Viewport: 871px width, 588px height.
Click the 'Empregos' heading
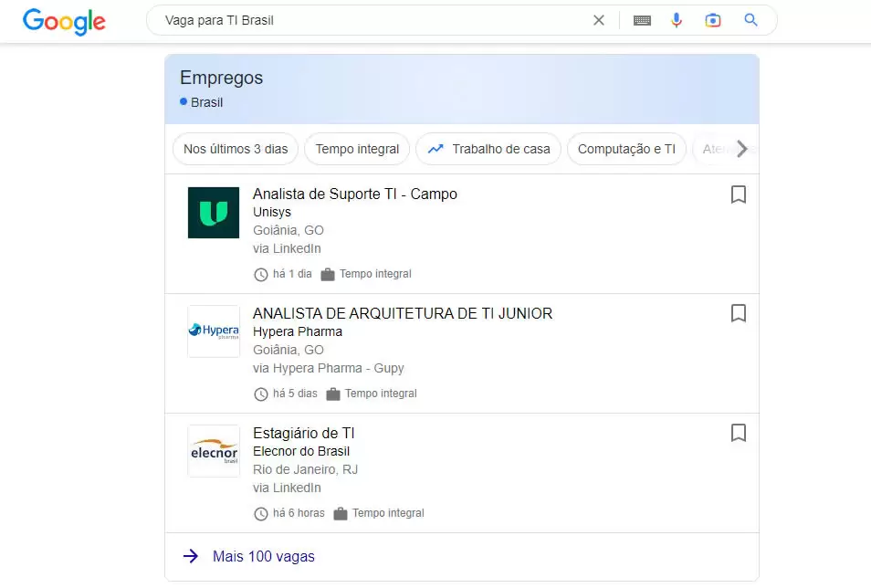(x=221, y=78)
